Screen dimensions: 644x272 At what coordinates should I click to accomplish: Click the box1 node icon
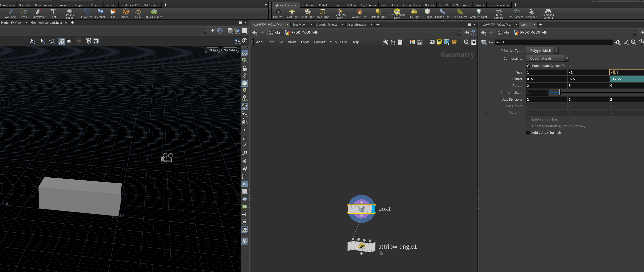[x=362, y=209]
